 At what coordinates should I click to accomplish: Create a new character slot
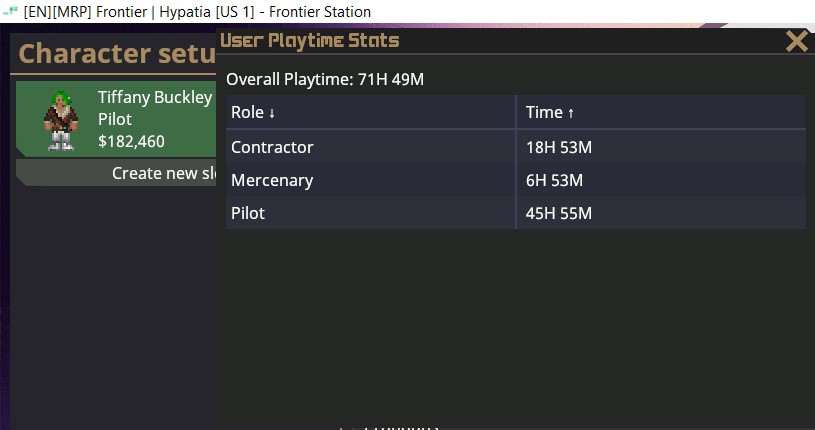coord(116,173)
